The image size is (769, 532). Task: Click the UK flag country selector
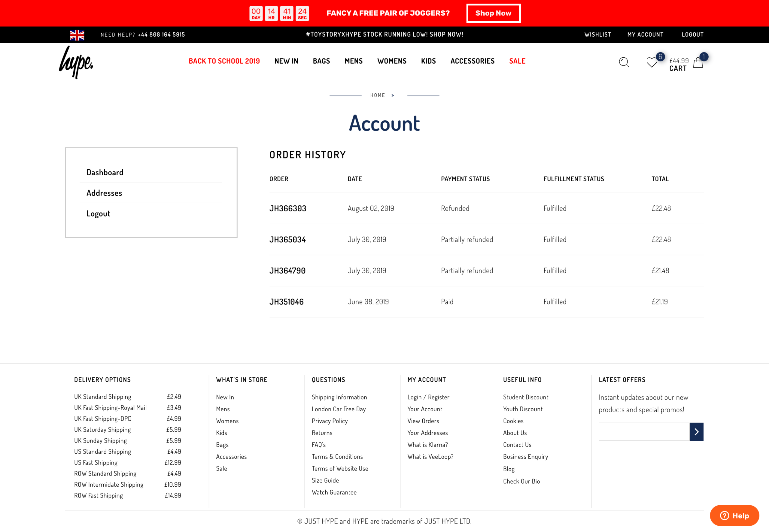(x=77, y=35)
